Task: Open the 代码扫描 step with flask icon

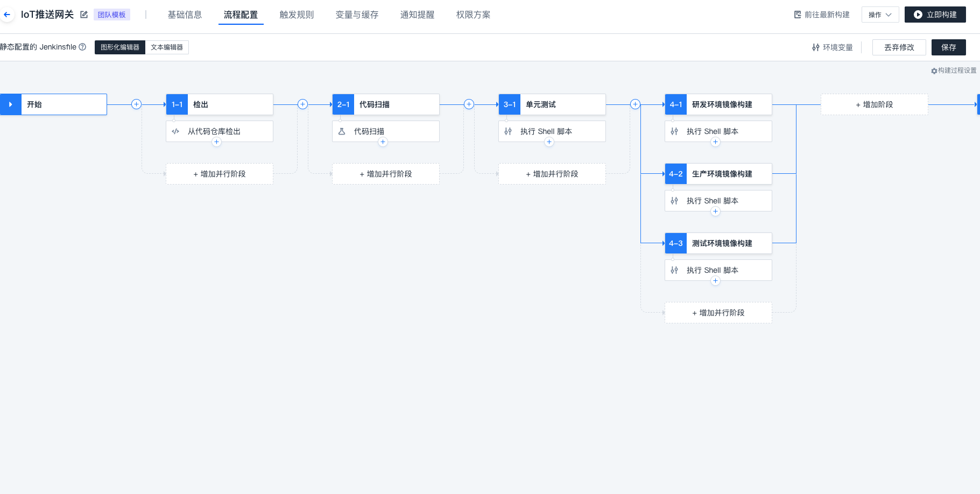Action: (386, 131)
